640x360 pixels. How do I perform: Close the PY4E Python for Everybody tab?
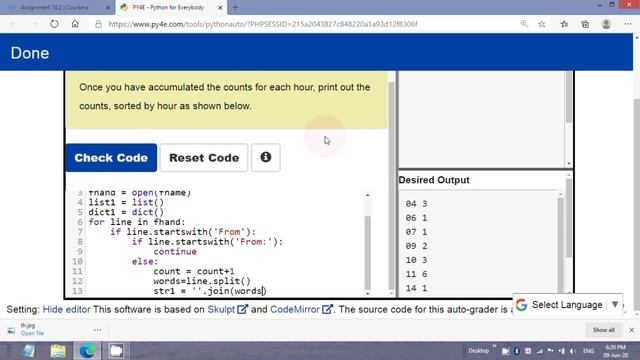(x=220, y=7)
